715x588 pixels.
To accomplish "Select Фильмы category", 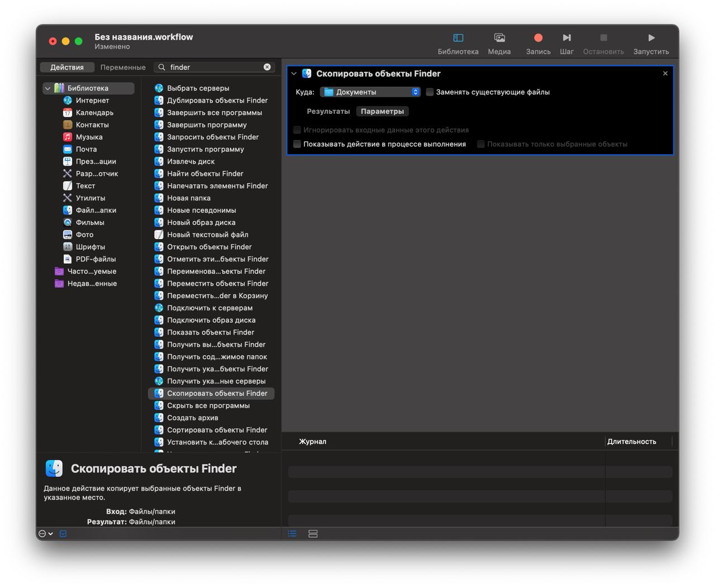I will 90,223.
